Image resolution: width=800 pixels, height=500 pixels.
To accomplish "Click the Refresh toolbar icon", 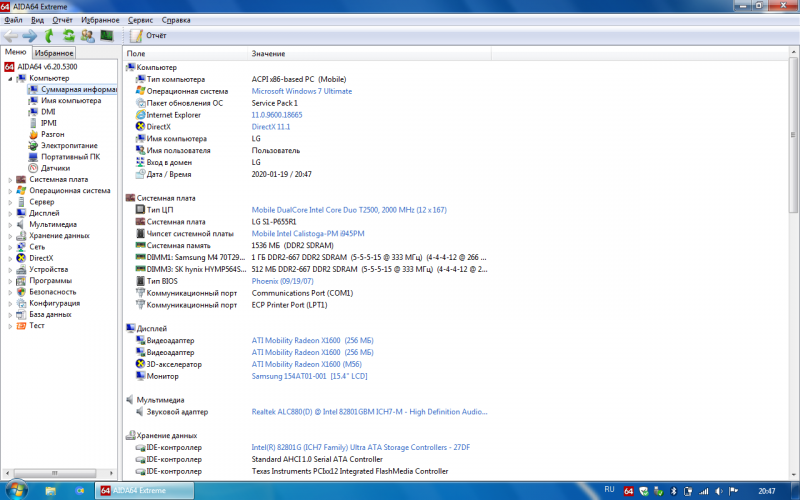I will tap(68, 36).
